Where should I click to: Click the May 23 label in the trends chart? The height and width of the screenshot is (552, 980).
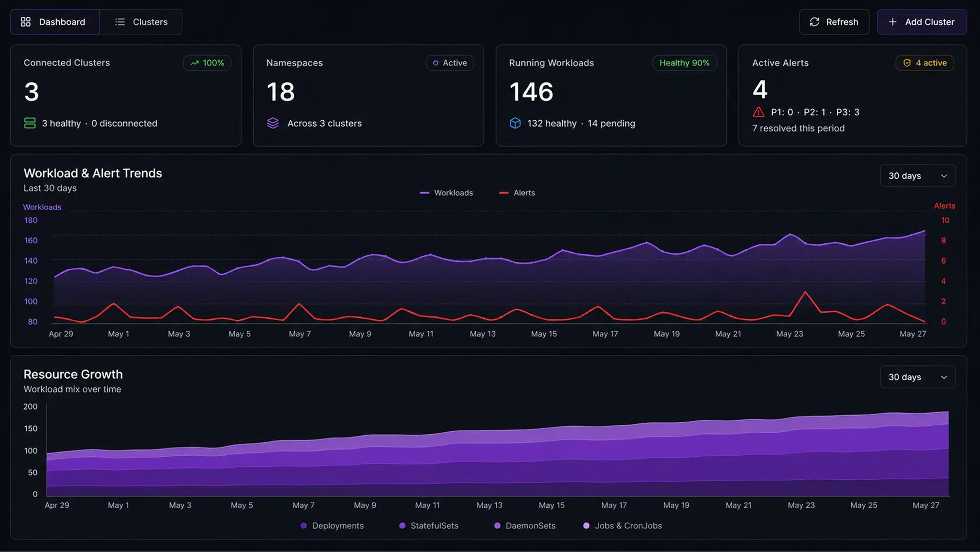point(790,334)
